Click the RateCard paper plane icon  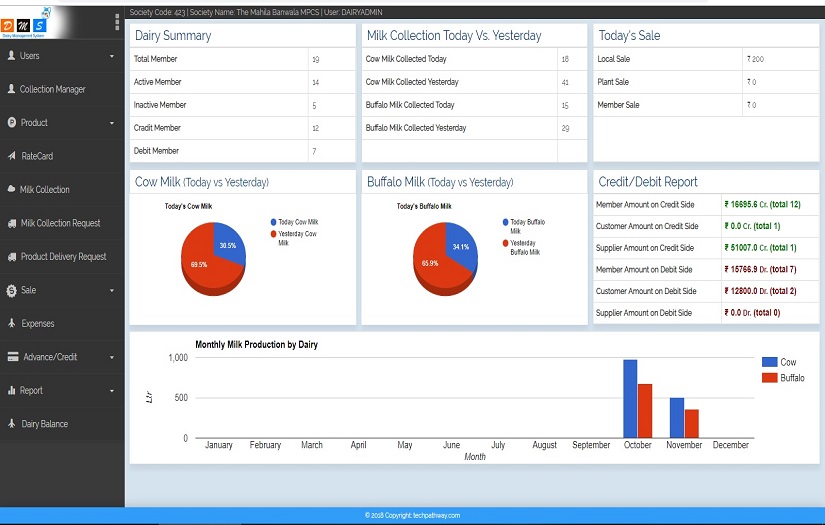[x=12, y=156]
